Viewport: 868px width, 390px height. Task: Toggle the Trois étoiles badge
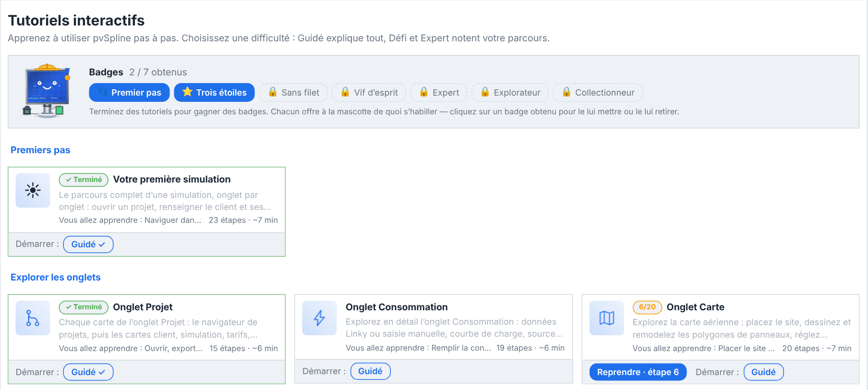214,93
